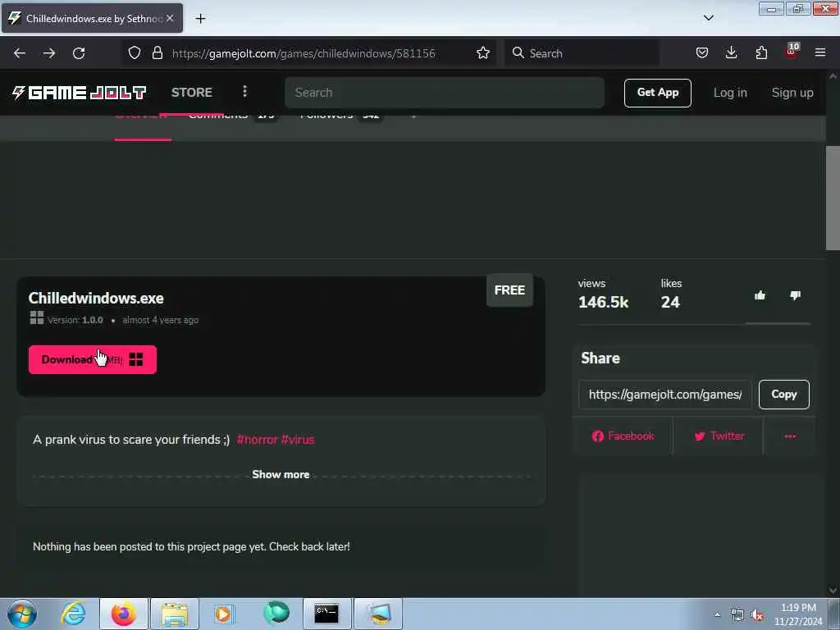Focus the Game Jolt search field

[x=445, y=93]
